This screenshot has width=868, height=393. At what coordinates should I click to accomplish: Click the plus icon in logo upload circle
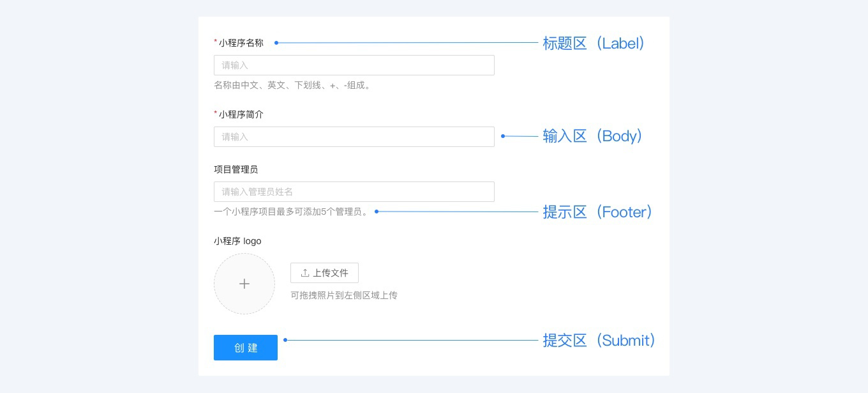click(244, 284)
